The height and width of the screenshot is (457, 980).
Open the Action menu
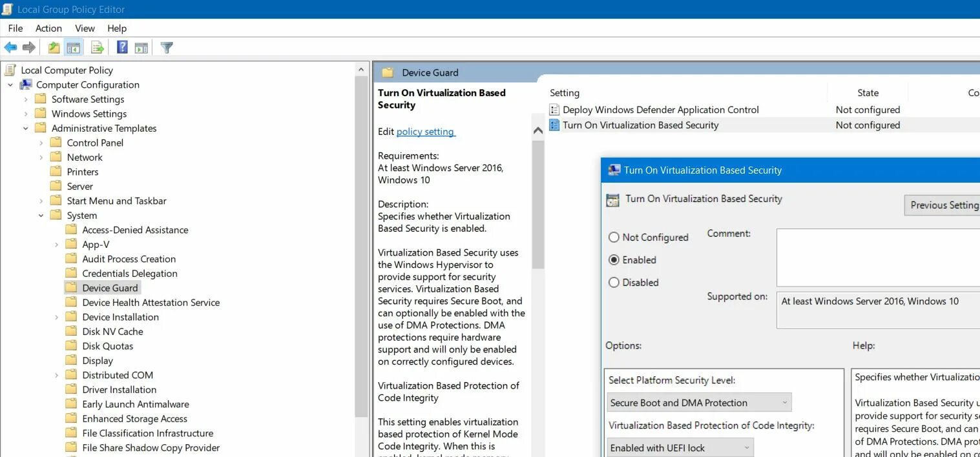click(x=48, y=28)
